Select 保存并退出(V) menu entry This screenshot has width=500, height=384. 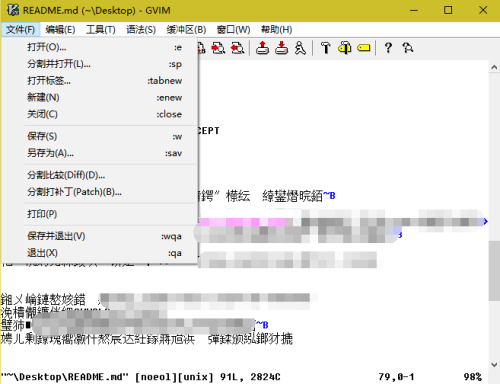coord(99,236)
